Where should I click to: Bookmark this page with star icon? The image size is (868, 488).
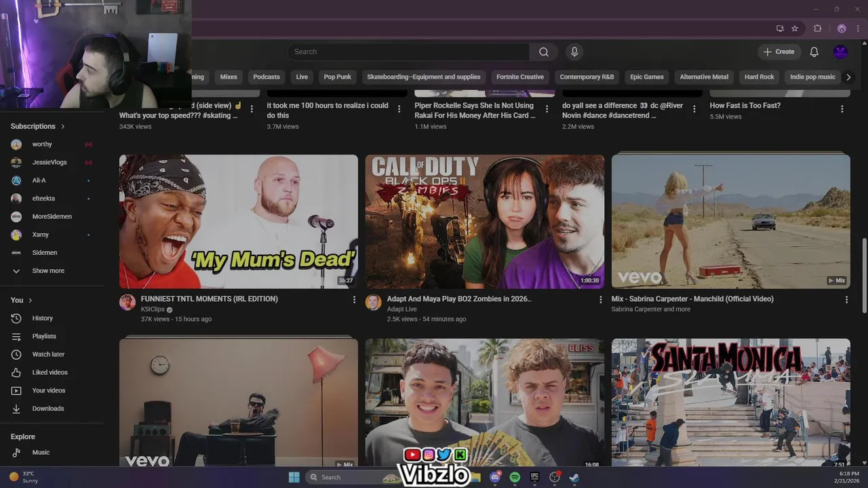pos(795,28)
